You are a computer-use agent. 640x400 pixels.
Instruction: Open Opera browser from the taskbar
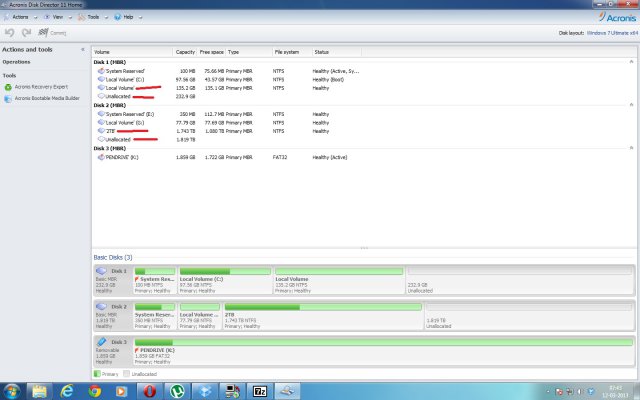pos(149,391)
